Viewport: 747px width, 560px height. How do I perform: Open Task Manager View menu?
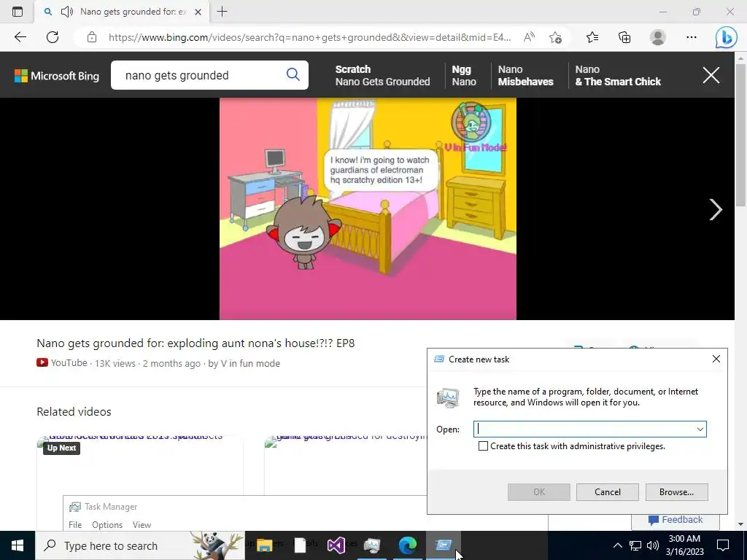click(x=142, y=525)
